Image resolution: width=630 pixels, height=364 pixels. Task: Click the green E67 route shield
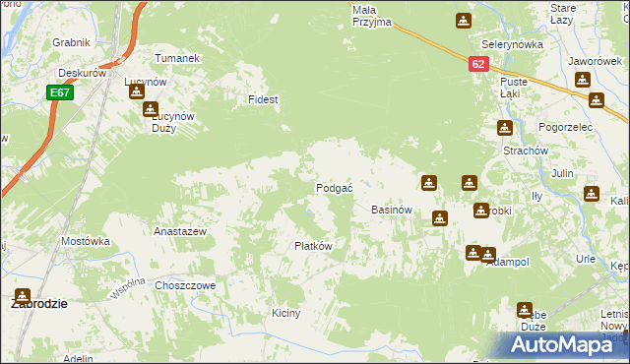[x=60, y=92]
